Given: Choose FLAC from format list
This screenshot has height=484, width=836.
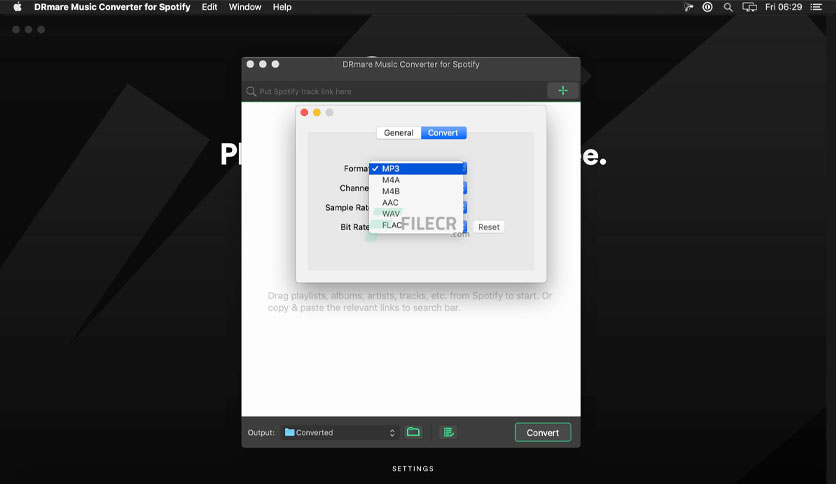Looking at the screenshot, I should point(416,225).
